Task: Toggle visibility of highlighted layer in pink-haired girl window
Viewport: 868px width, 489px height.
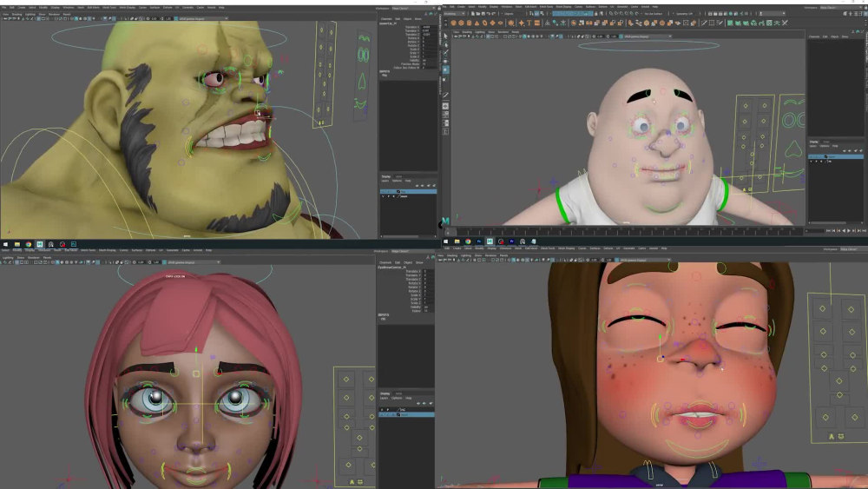Action: tap(382, 414)
